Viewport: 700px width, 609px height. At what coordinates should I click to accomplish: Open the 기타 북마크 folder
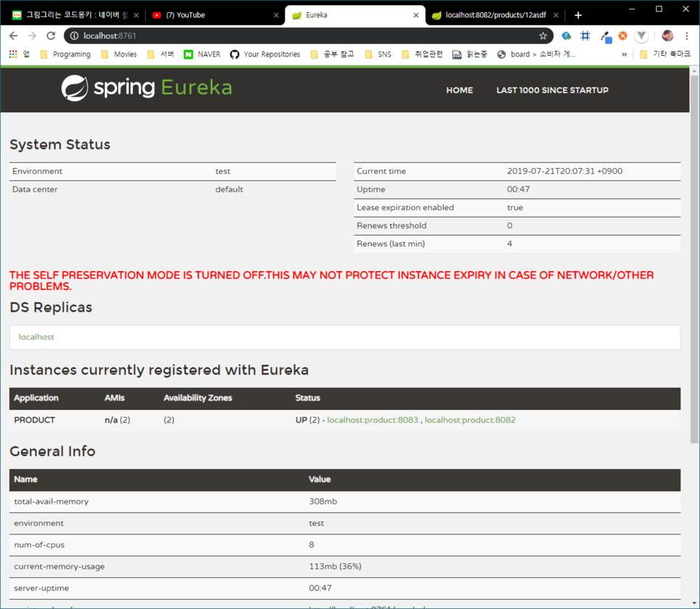[665, 54]
